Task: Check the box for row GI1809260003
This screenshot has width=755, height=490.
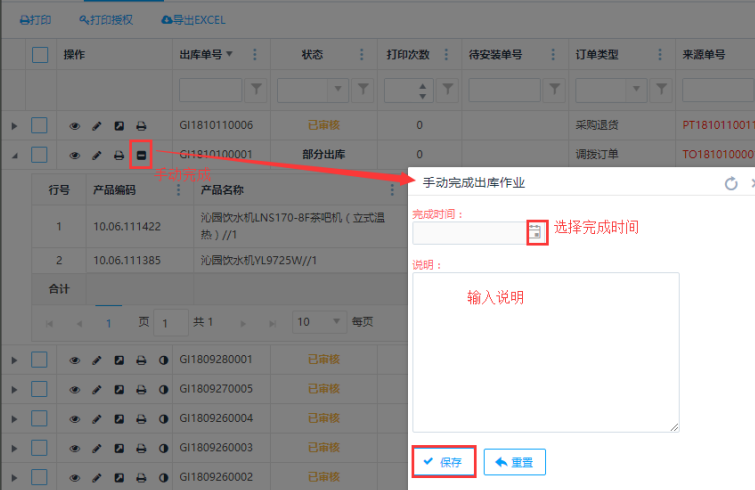Action: [39, 447]
